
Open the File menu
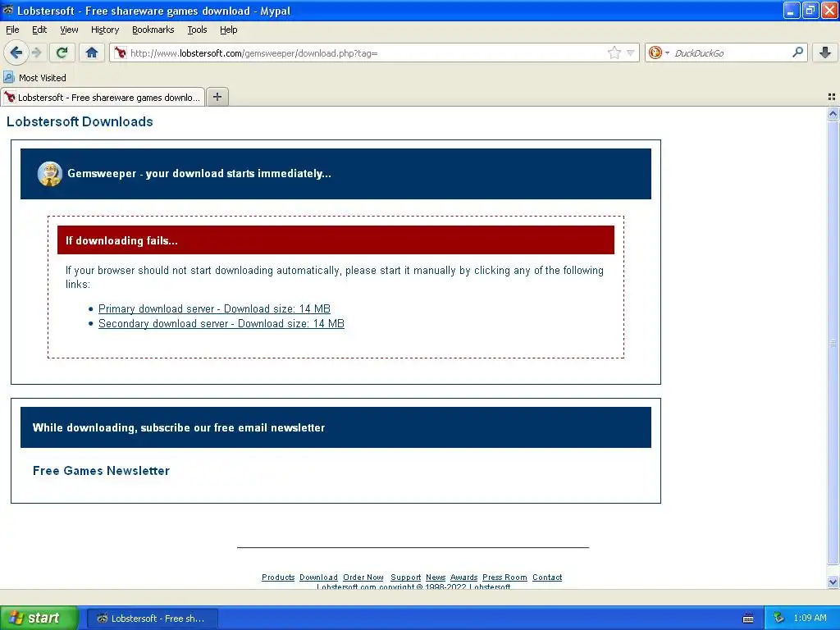pyautogui.click(x=12, y=30)
